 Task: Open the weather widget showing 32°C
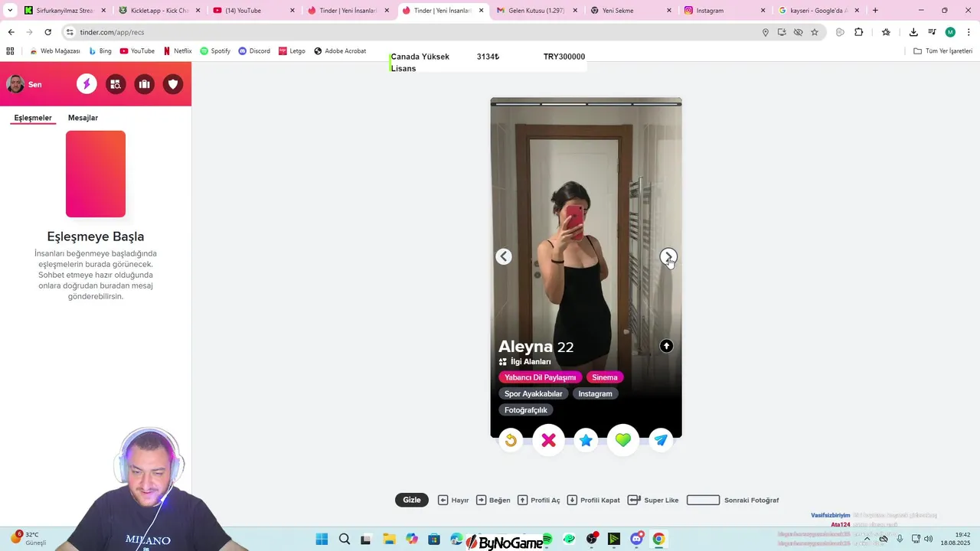click(28, 538)
